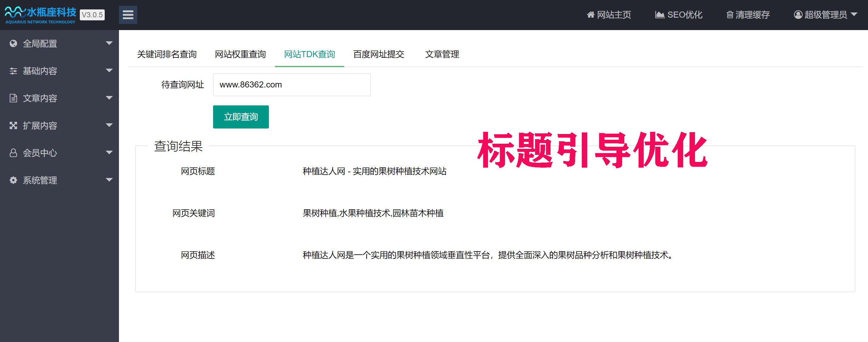Screen dimensions: 868x342
Task: Click the globe icon beside 全局配置
Action: [13, 43]
